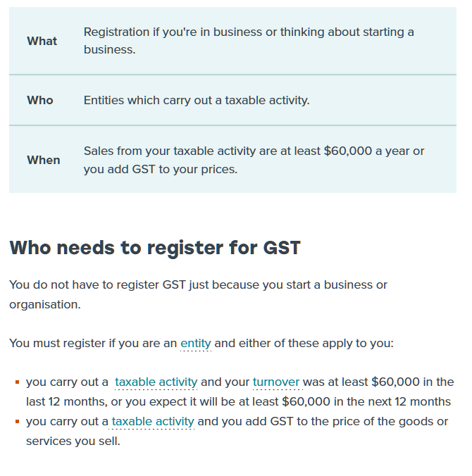Image resolution: width=472 pixels, height=476 pixels.
Task: Open the 'entity' glossary link
Action: pyautogui.click(x=196, y=344)
